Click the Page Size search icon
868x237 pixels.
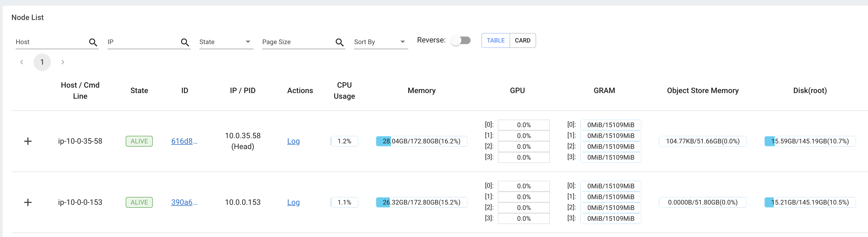tap(339, 42)
